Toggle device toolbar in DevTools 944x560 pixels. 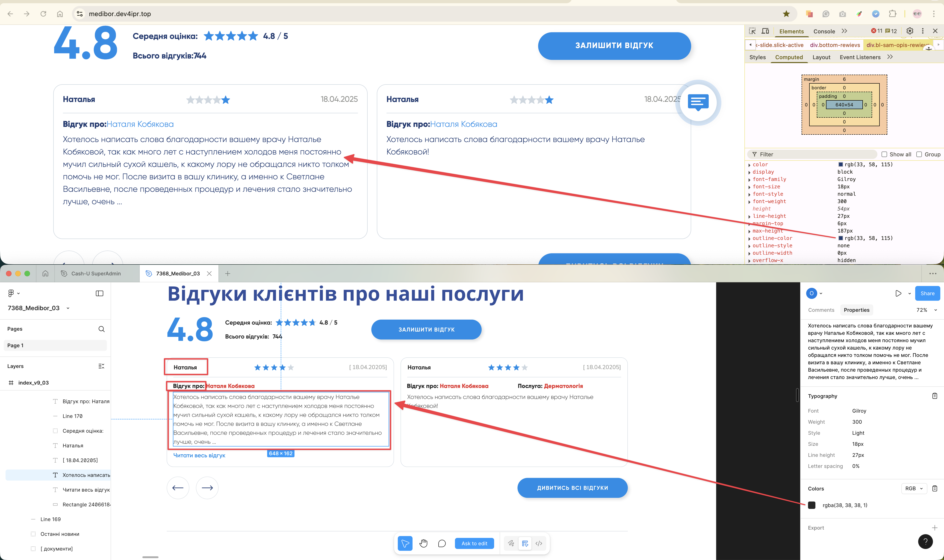tap(765, 31)
